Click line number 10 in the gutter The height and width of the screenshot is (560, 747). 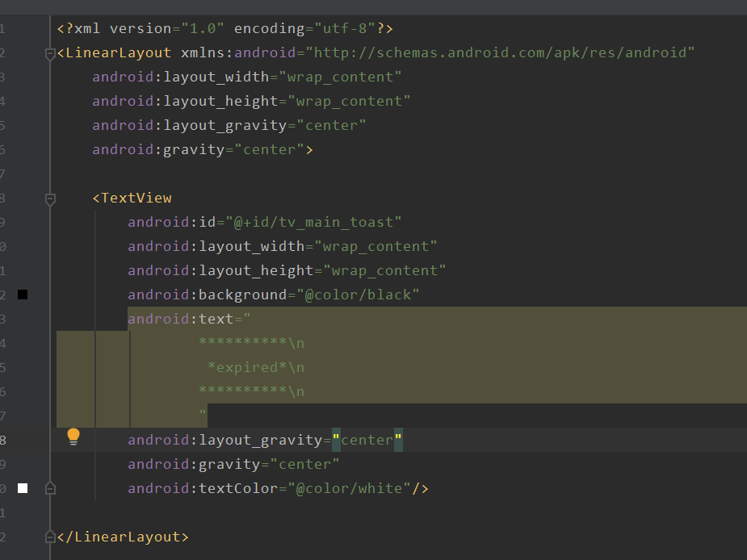4,245
